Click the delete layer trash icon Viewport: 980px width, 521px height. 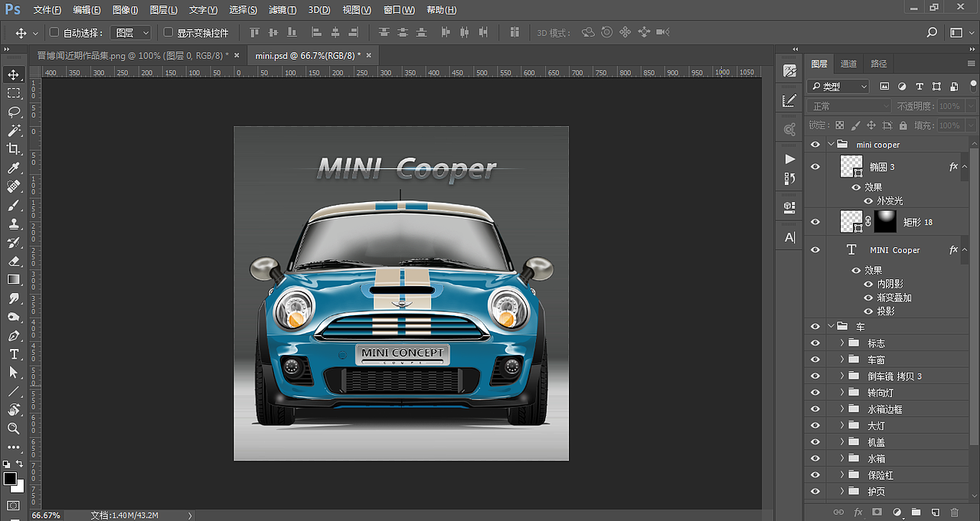[x=954, y=512]
